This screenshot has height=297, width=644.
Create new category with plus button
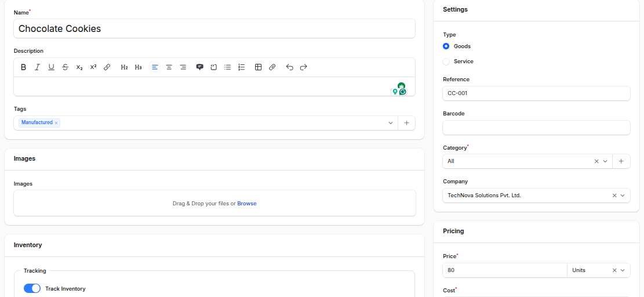click(621, 161)
